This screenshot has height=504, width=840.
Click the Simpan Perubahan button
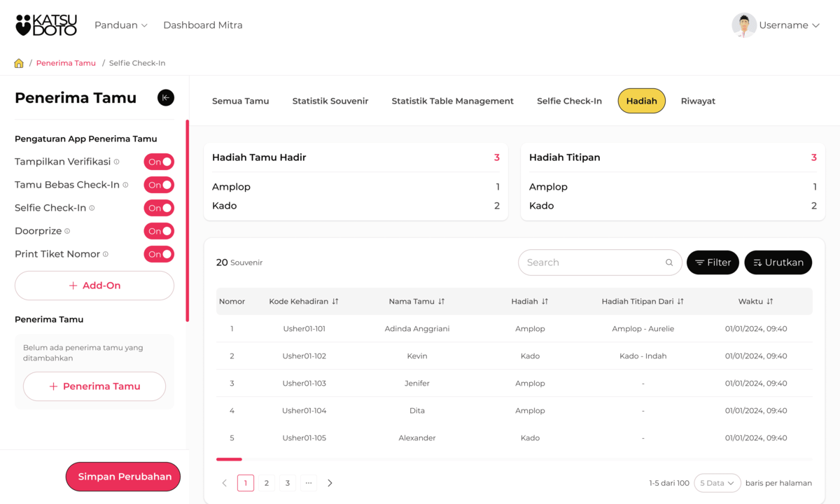(124, 477)
